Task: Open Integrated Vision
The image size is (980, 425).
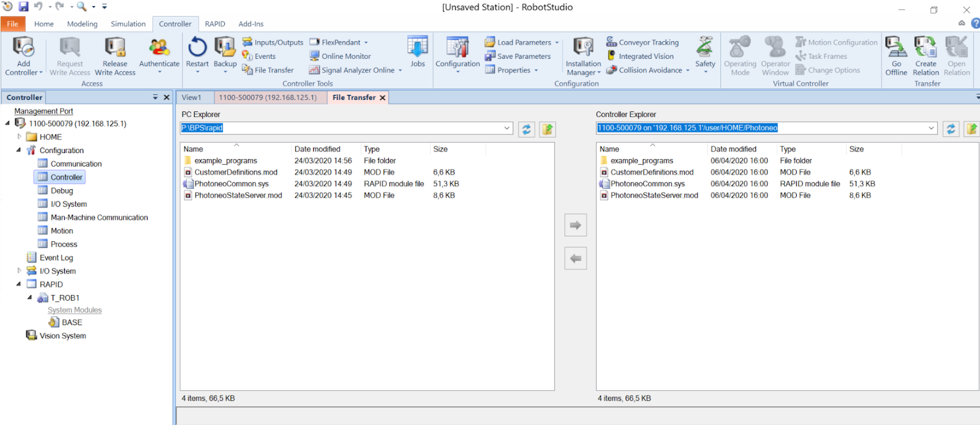Action: (640, 56)
